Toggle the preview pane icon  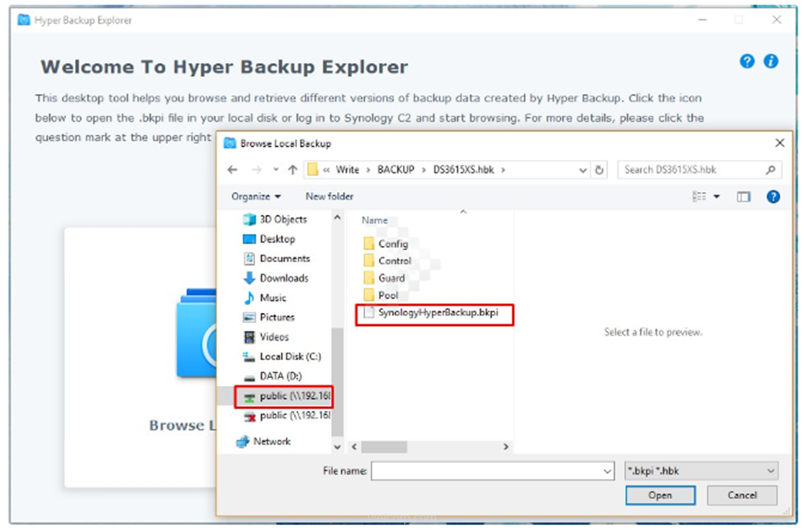point(744,197)
